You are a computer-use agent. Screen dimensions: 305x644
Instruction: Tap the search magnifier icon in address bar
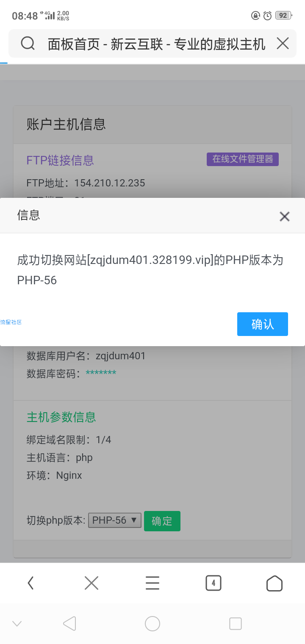(x=28, y=43)
